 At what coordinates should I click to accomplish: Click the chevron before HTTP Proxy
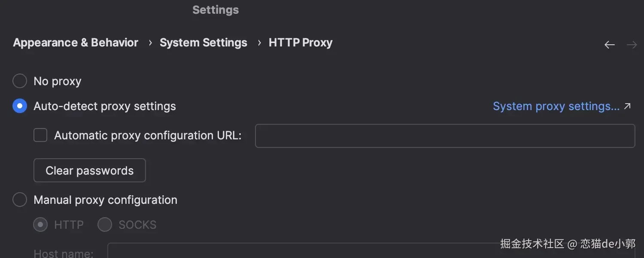tap(259, 43)
